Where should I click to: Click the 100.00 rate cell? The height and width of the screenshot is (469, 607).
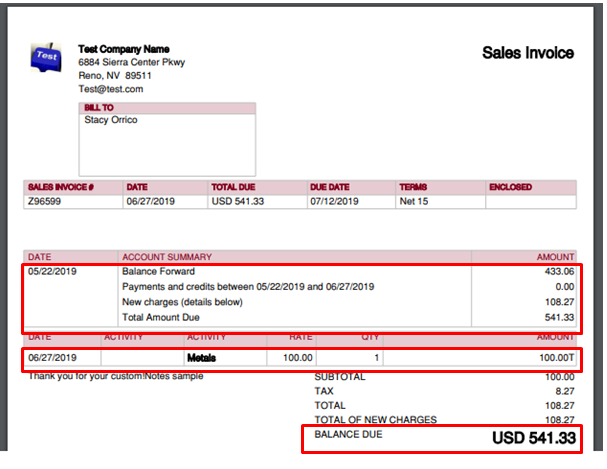(x=297, y=357)
